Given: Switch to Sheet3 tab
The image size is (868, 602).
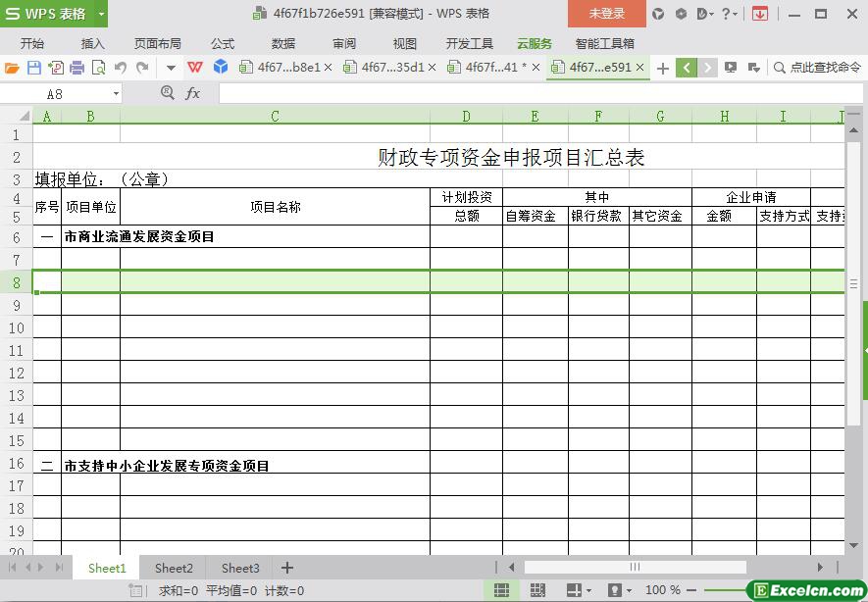Looking at the screenshot, I should click(x=240, y=569).
